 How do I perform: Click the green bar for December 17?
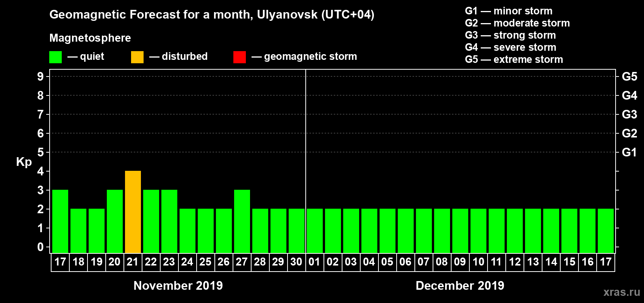[606, 231]
